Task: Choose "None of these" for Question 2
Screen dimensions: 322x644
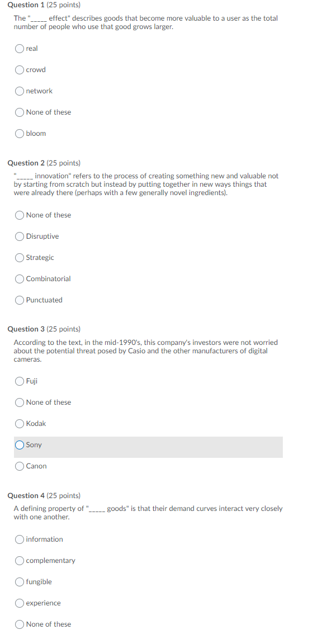Action: point(19,215)
